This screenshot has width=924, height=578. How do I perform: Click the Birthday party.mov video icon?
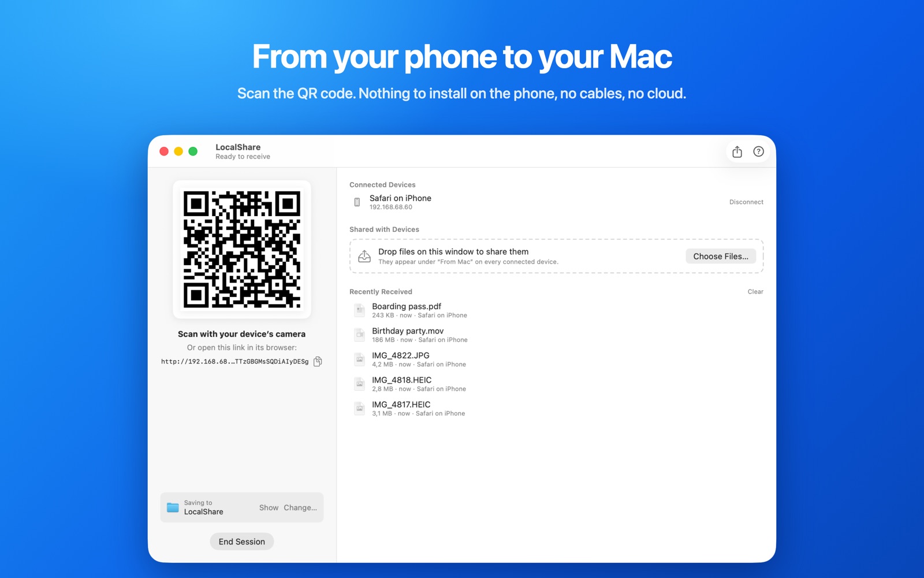click(359, 335)
